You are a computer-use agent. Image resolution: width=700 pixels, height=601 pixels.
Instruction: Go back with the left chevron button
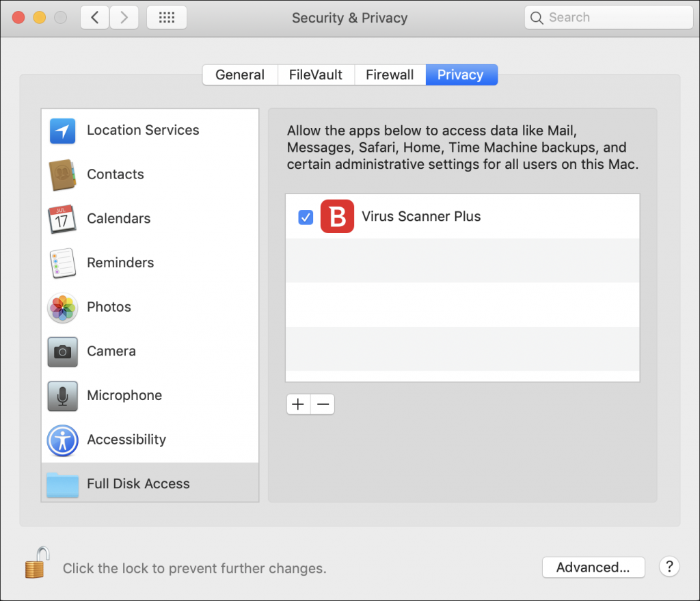click(94, 17)
